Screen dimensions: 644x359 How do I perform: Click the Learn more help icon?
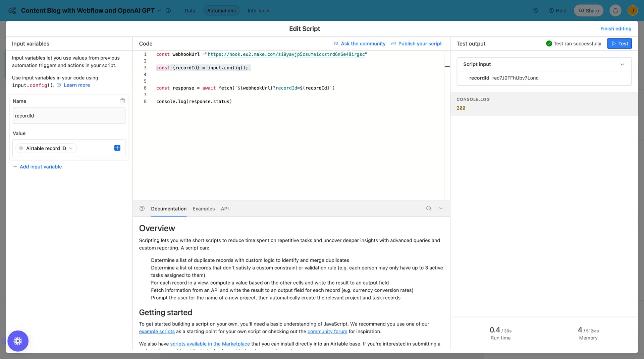pos(59,85)
